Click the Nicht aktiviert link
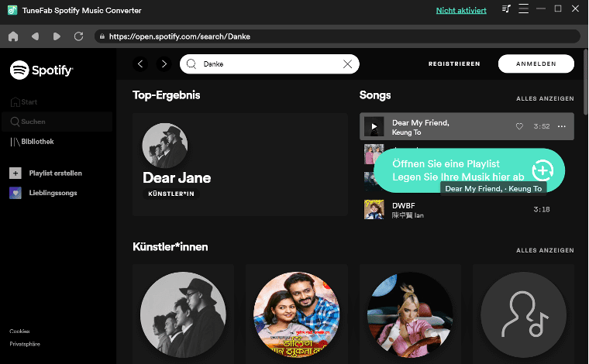 [x=461, y=11]
